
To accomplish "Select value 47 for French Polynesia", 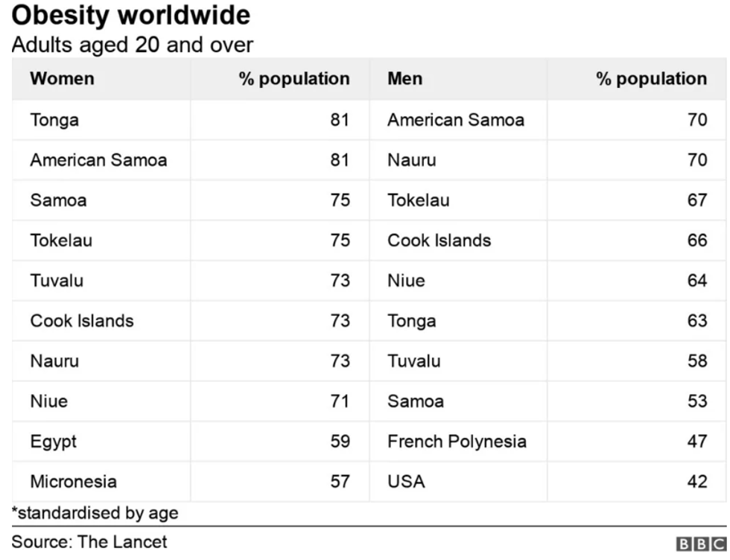I will click(697, 442).
